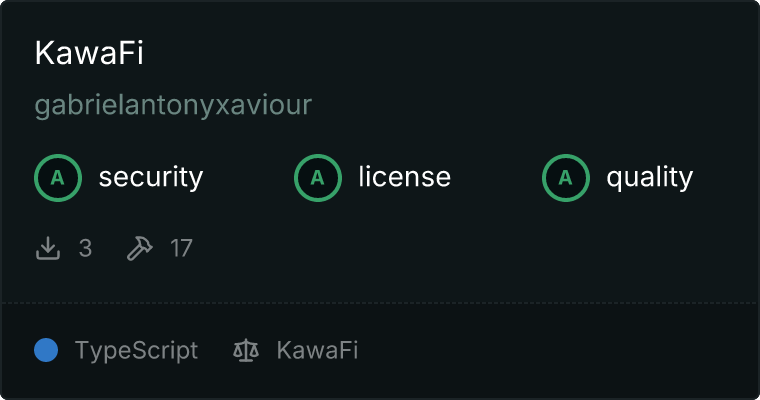Click the tools count 17
Screen dimensions: 760x400
coord(181,248)
